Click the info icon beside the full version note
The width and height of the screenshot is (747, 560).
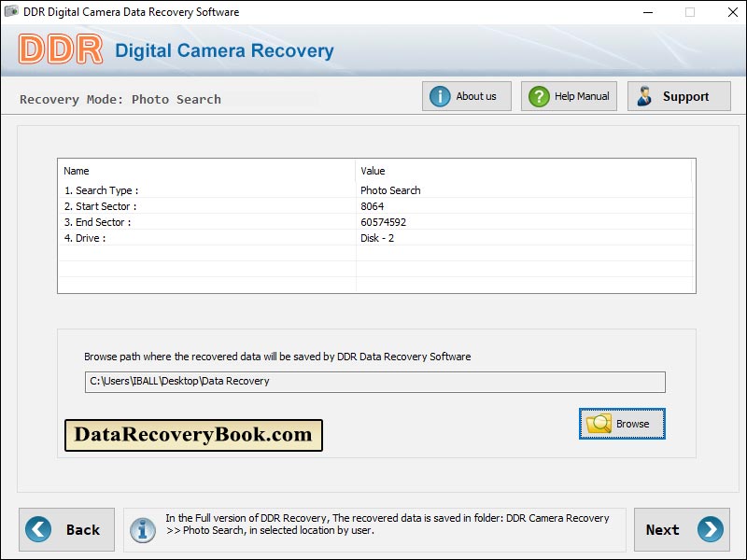[x=142, y=529]
